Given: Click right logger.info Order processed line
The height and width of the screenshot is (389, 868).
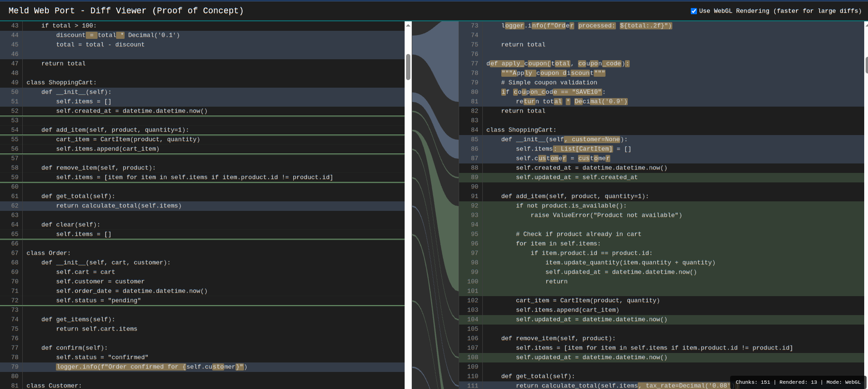Looking at the screenshot, I should click(587, 26).
